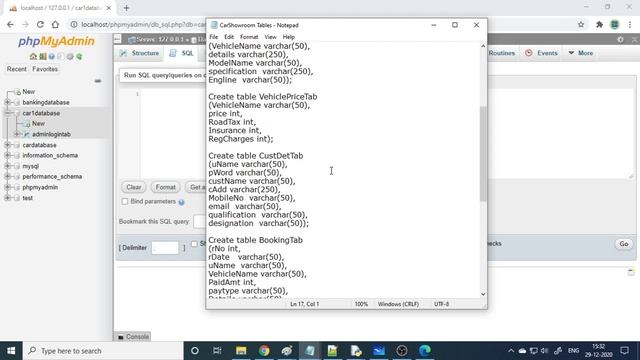This screenshot has width=640, height=360.
Task: Expand phpmyadmin database node
Action: click(7, 187)
